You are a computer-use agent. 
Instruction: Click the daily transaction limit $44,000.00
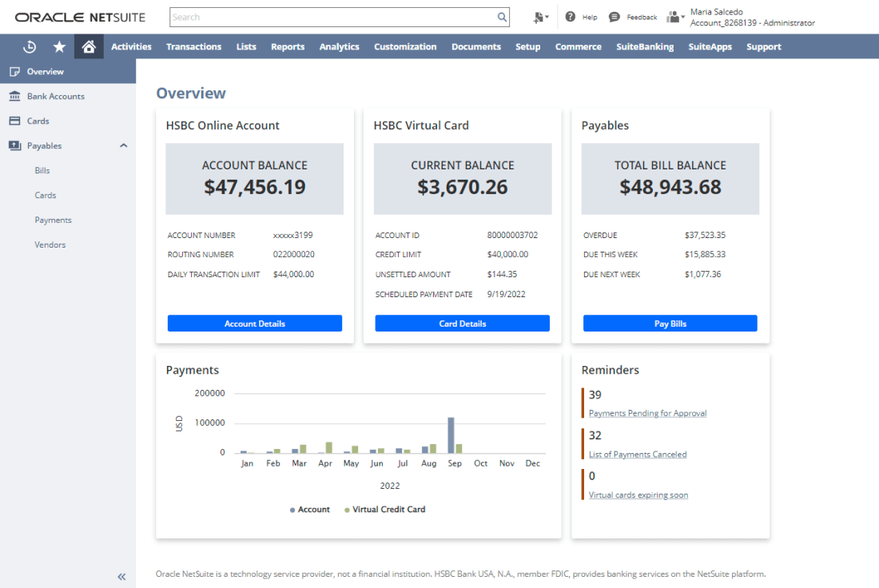[293, 275]
